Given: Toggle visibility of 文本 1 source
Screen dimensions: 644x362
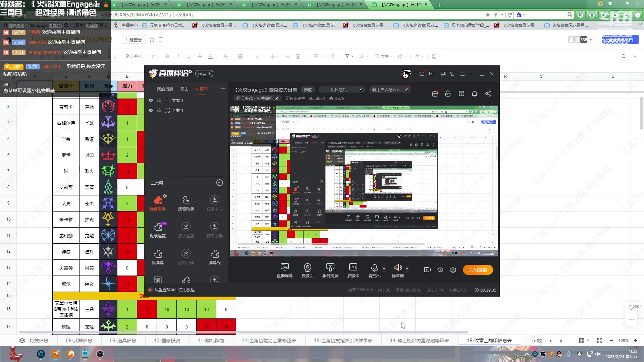Looking at the screenshot, I should [151, 100].
